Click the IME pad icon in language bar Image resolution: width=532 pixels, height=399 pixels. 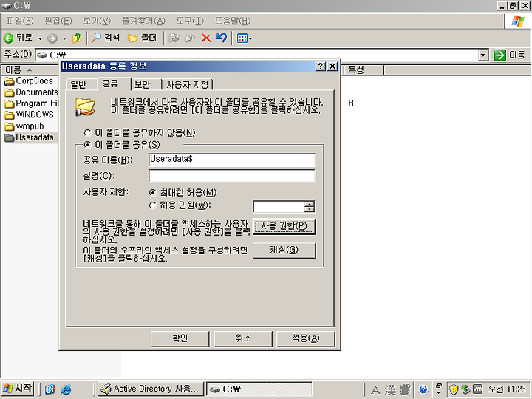coord(405,390)
